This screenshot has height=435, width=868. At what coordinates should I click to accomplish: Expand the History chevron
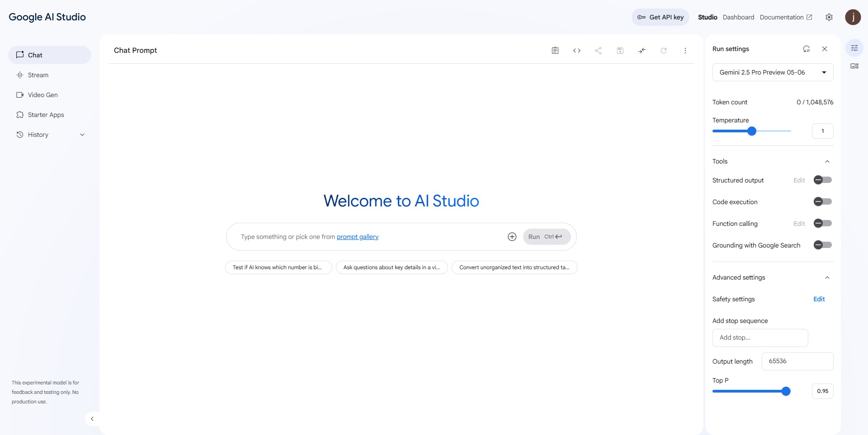click(x=82, y=135)
